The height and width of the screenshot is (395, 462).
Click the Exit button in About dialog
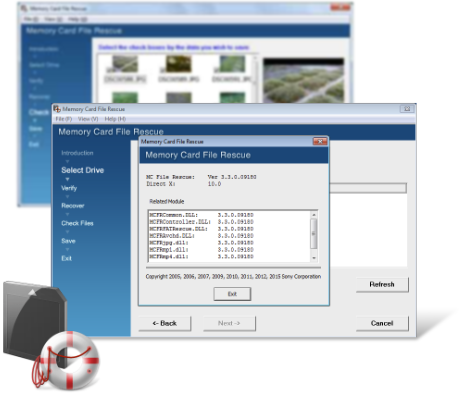click(x=232, y=294)
